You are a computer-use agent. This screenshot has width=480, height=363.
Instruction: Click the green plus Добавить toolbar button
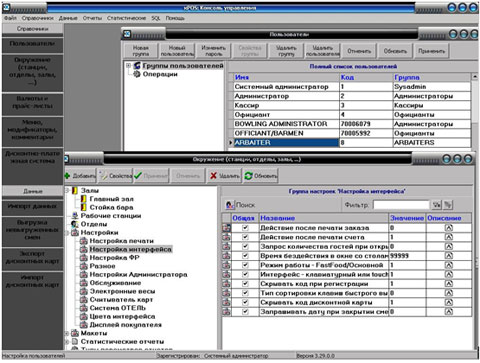pyautogui.click(x=80, y=176)
